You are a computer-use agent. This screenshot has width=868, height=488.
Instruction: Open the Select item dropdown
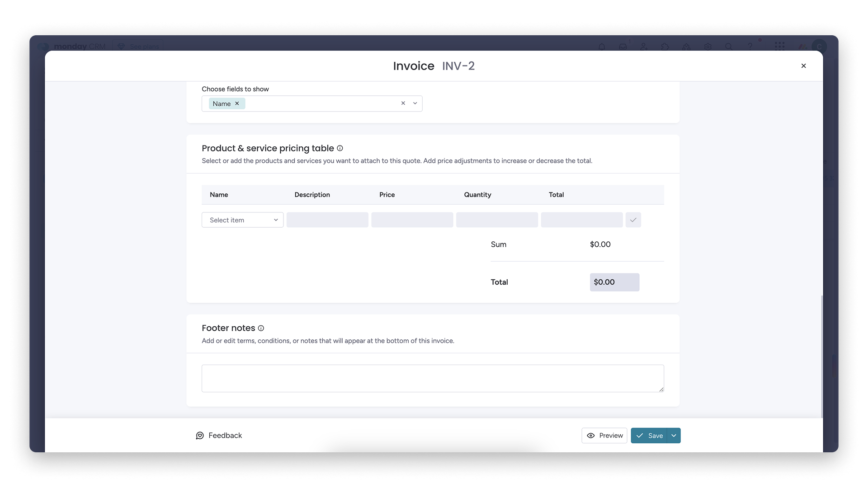click(x=242, y=220)
